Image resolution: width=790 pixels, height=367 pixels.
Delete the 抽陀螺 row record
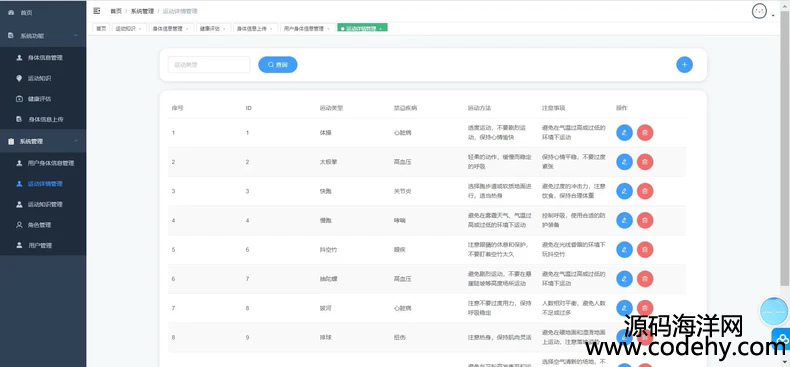click(645, 279)
